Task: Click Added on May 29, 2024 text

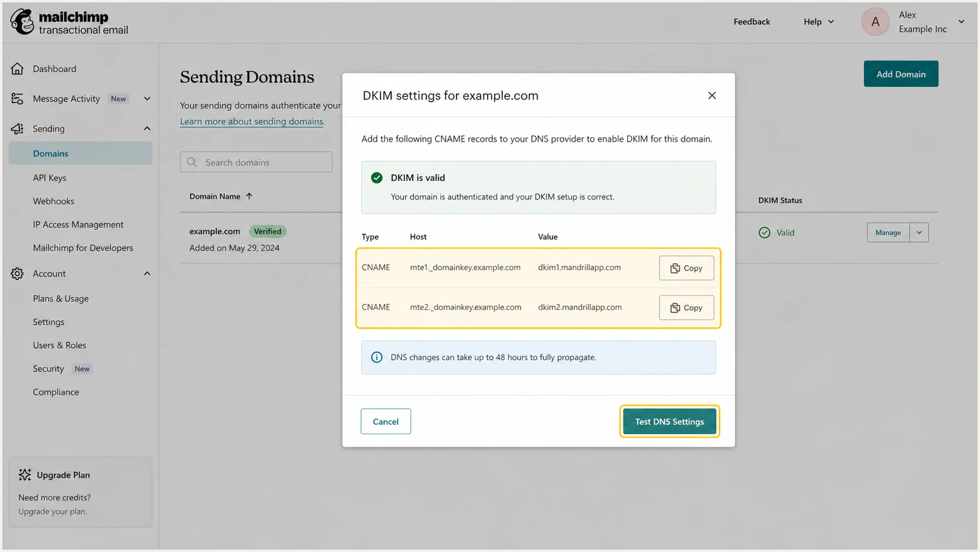Action: [x=234, y=248]
